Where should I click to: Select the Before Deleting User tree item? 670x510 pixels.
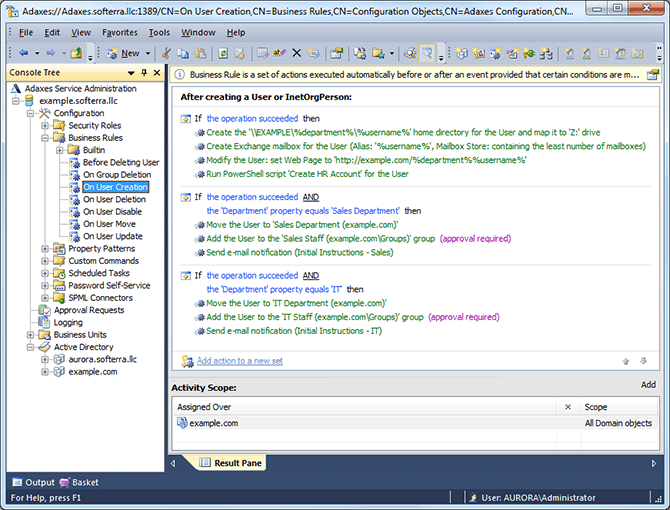click(121, 163)
